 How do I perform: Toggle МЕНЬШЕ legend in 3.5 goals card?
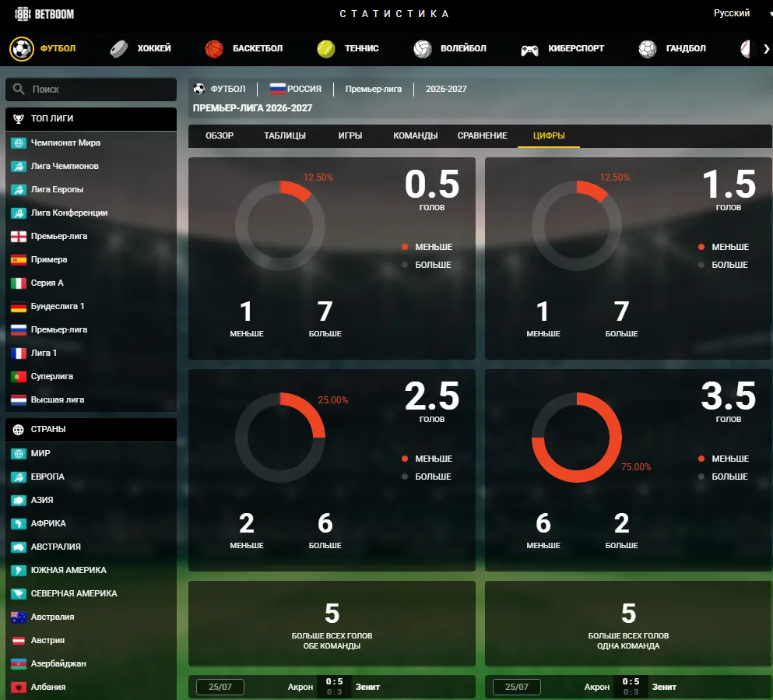[x=723, y=459]
